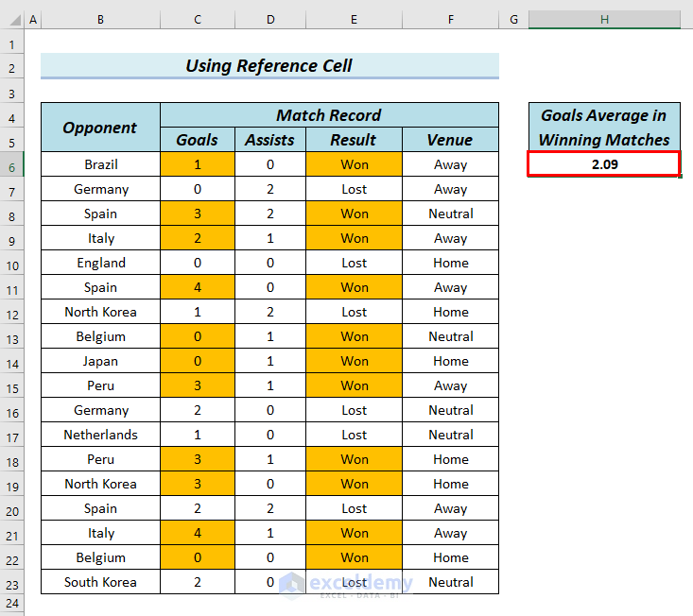Select the 2.09 result cell
The width and height of the screenshot is (693, 616).
click(x=604, y=164)
